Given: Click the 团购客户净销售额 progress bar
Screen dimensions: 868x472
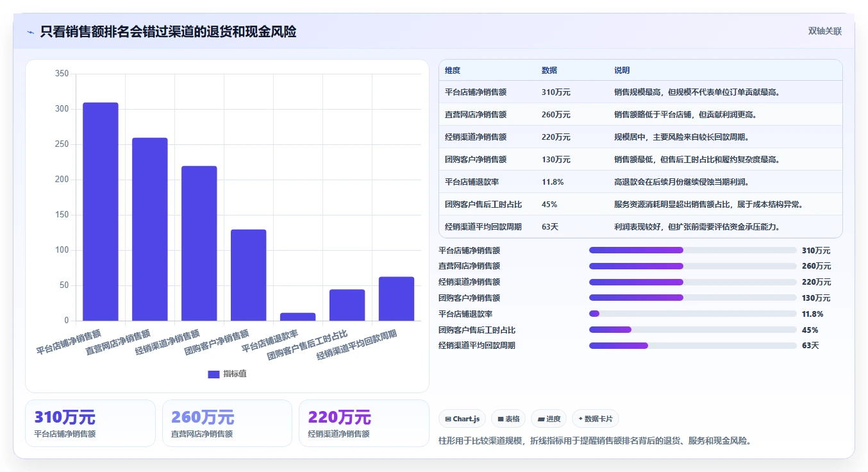Looking at the screenshot, I should click(x=693, y=298).
